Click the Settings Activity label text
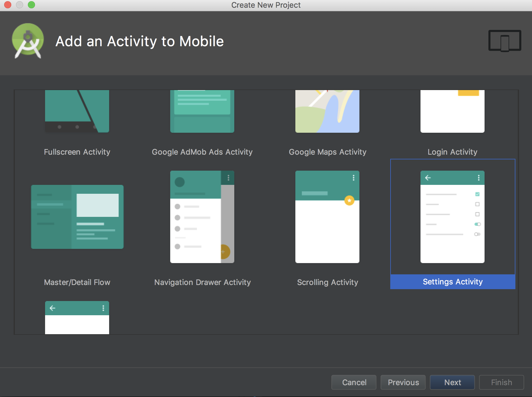Screen dimensions: 532x397 452,282
